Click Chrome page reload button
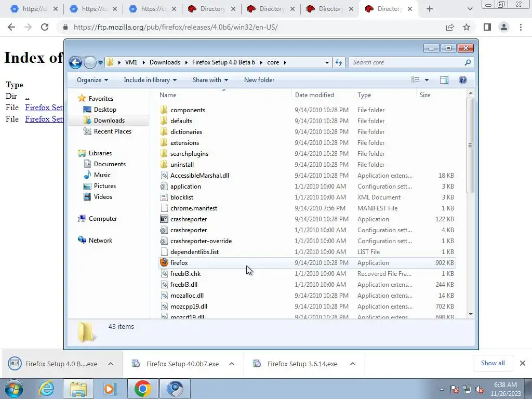 pos(45,27)
